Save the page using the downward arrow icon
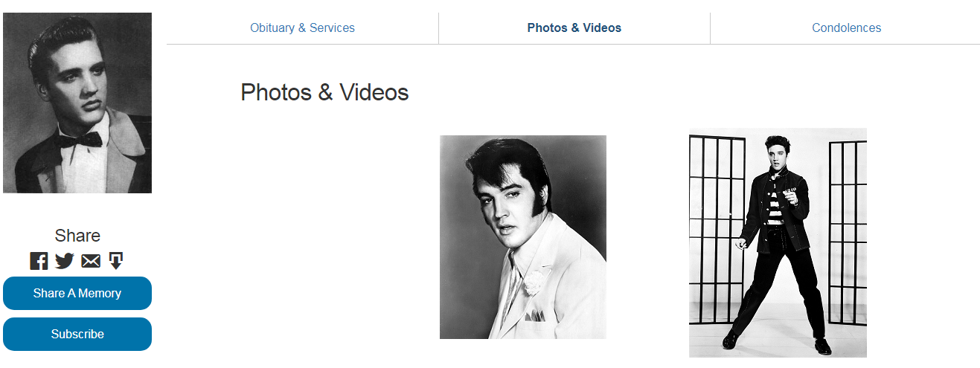 [x=115, y=260]
